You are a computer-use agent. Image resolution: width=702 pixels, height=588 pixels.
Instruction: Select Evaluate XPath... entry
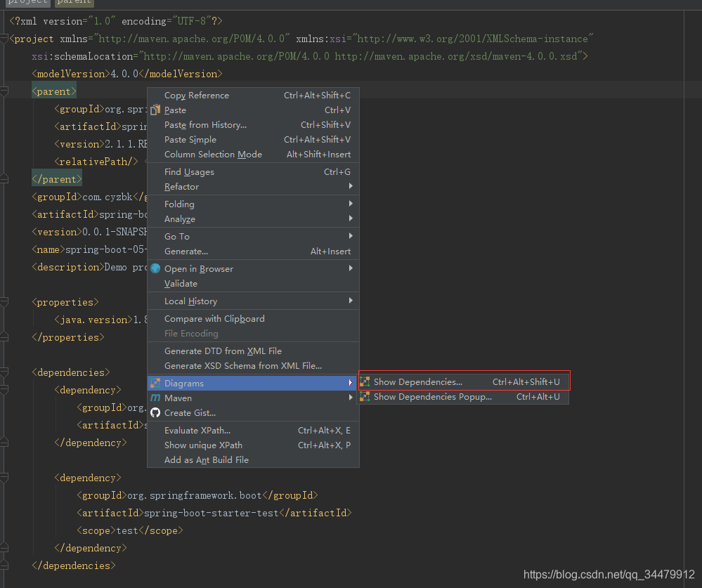click(254, 431)
